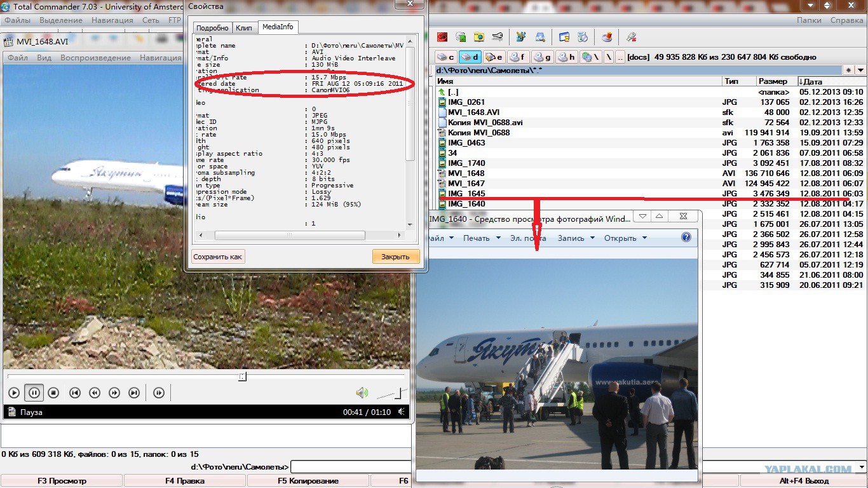Open the Выделение menu in Total Commander
The width and height of the screenshot is (868, 488).
[62, 20]
